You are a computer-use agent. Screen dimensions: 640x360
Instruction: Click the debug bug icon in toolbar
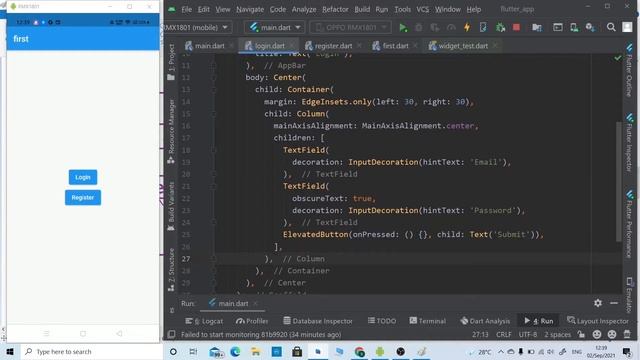(x=418, y=27)
